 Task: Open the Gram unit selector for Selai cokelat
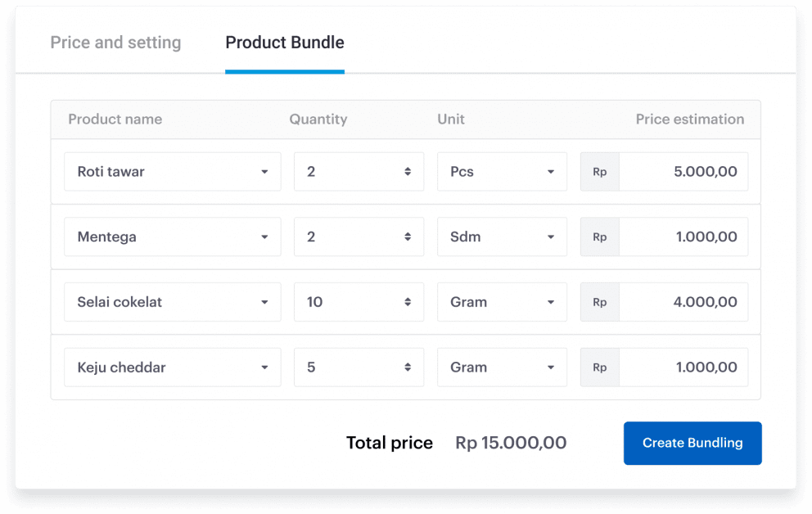tap(550, 302)
